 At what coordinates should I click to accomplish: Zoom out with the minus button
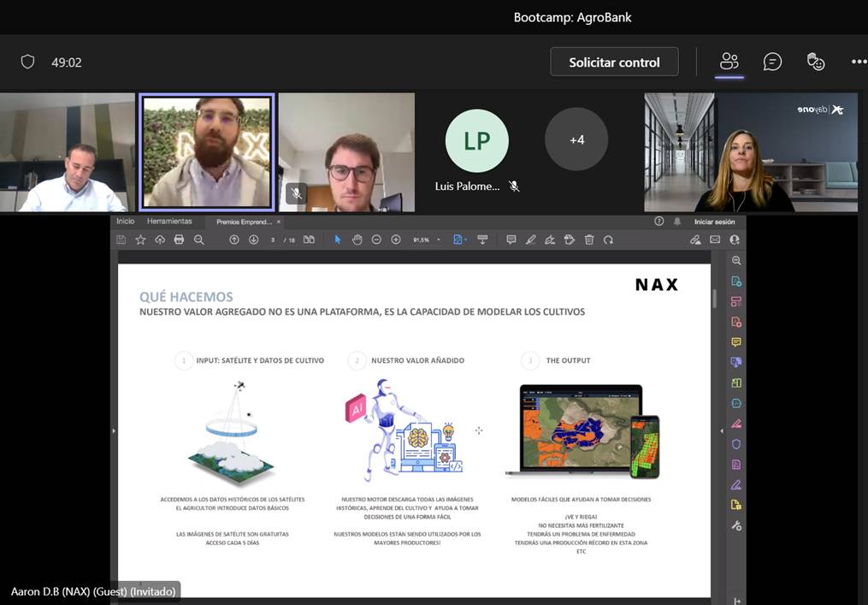click(376, 240)
